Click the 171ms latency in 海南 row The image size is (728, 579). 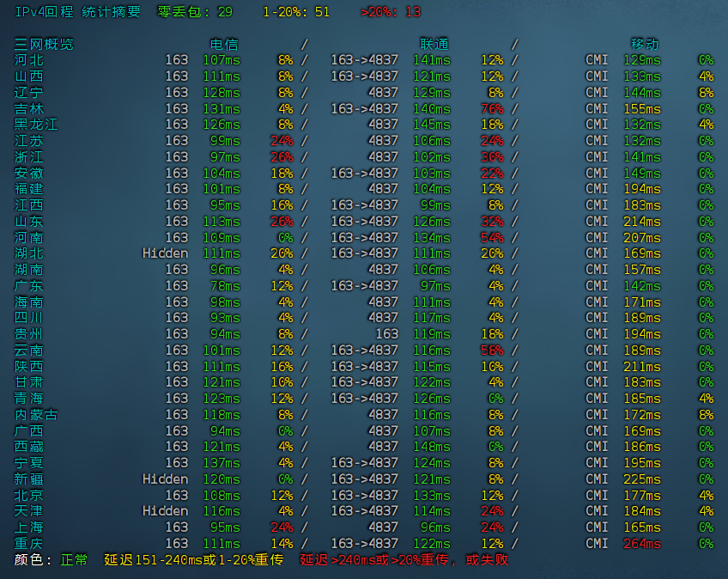click(x=641, y=302)
